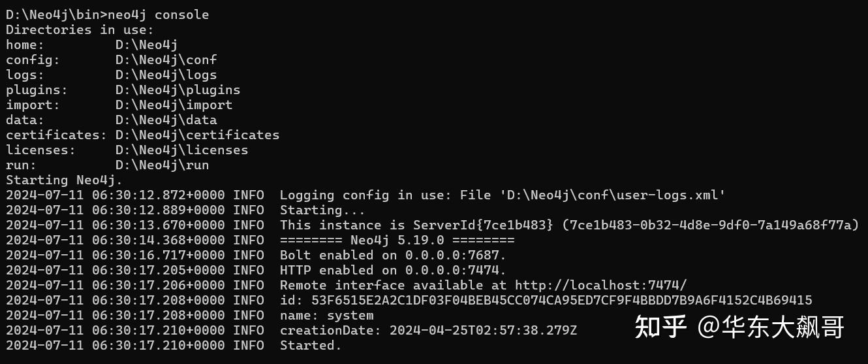Viewport: 868px width, 364px height.
Task: Click the Bolt enabled 0.0.0.0:7687 address
Action: click(455, 255)
